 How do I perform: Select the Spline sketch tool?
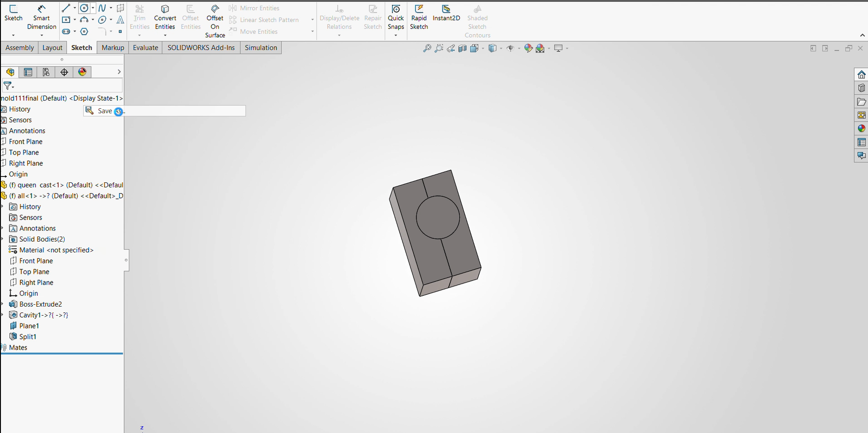click(102, 8)
